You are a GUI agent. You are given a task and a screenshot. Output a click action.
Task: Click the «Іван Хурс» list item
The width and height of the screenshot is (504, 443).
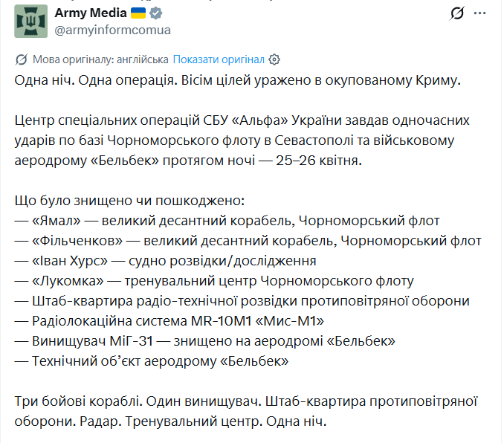coord(165,261)
